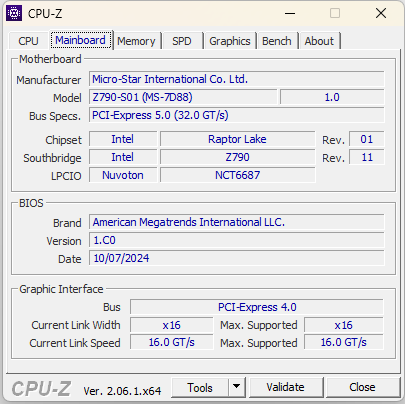Image resolution: width=405 pixels, height=404 pixels.
Task: Click the Southbridge Z790 value
Action: (x=237, y=157)
